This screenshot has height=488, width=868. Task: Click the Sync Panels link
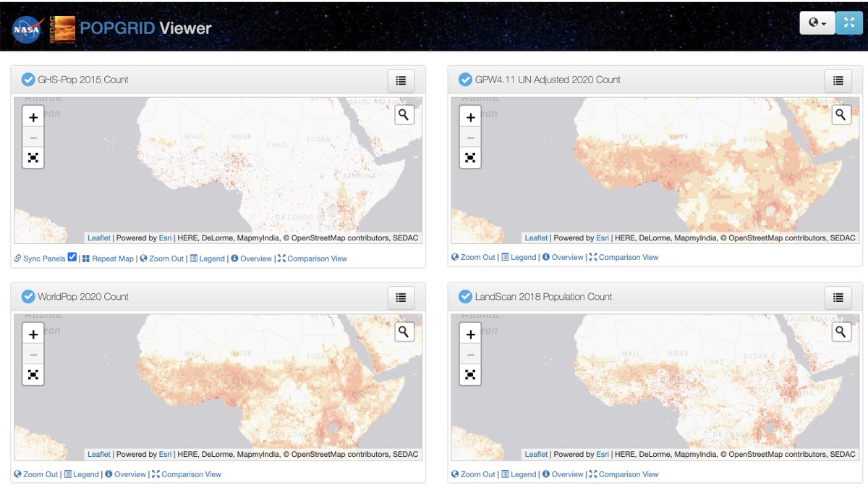[39, 258]
